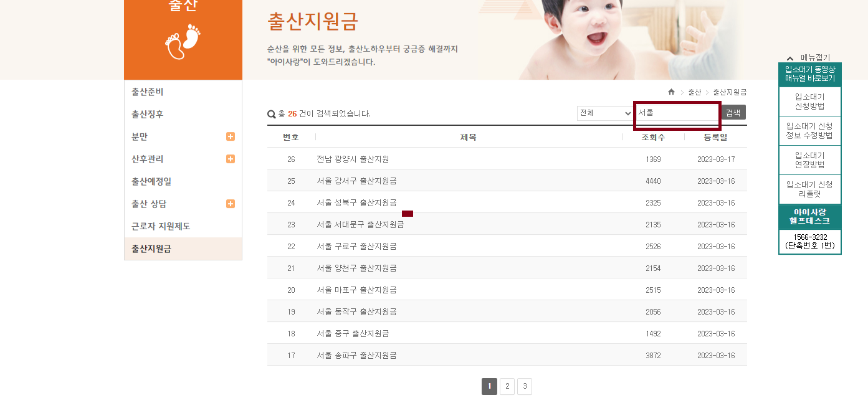This screenshot has width=868, height=408.
Task: Open the 서울 강서구 출산지원금 article
Action: [x=358, y=181]
